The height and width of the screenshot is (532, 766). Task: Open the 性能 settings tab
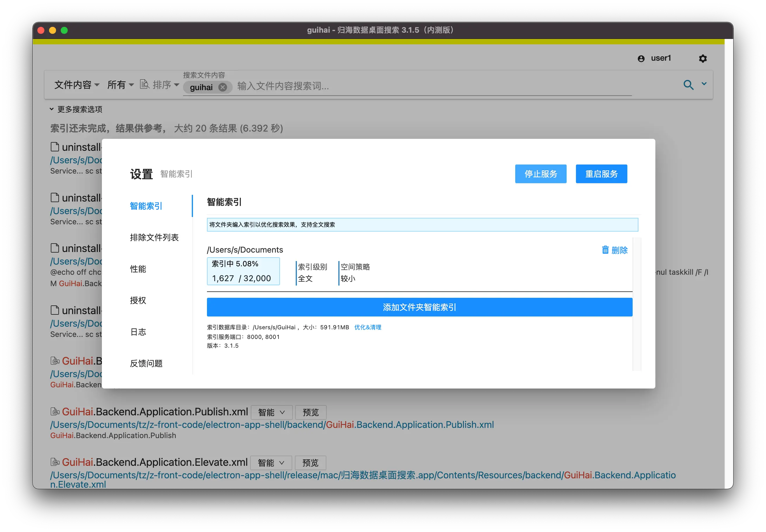(138, 269)
